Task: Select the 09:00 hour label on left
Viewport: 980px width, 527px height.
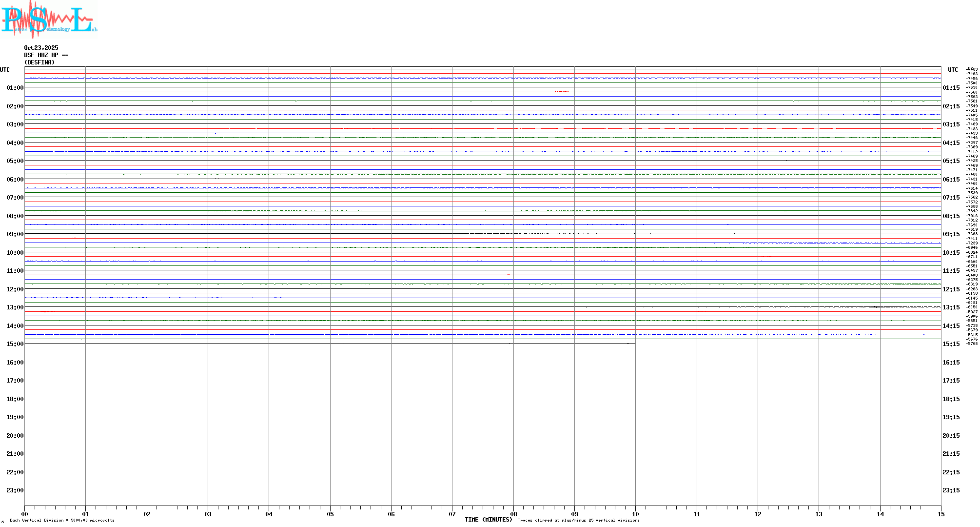Action: click(x=15, y=234)
